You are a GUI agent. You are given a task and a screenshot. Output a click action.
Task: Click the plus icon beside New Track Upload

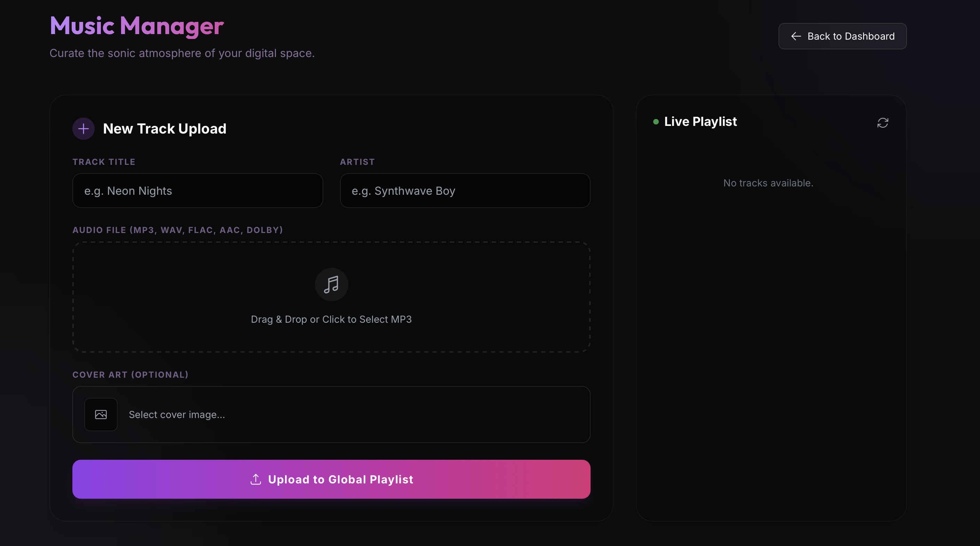point(83,129)
